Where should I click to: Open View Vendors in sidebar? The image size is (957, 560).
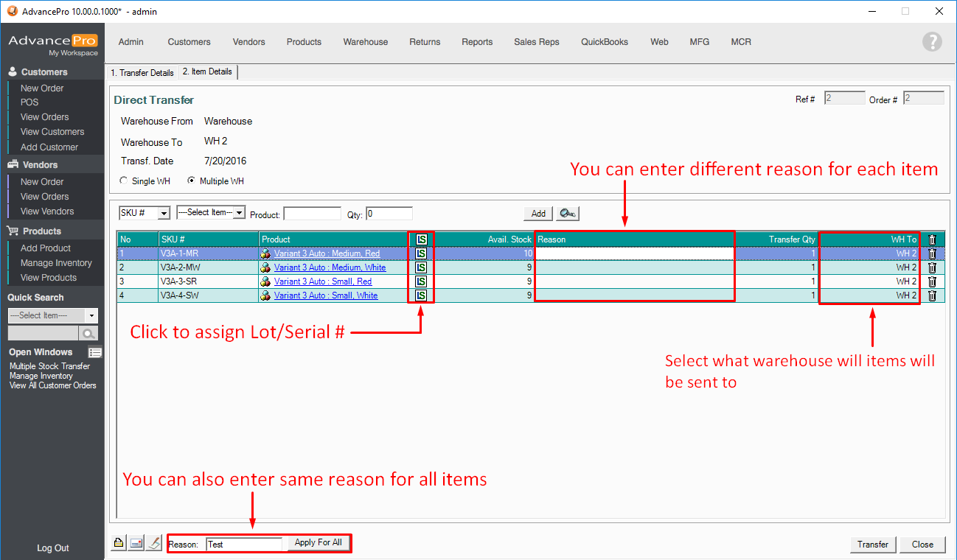[47, 211]
